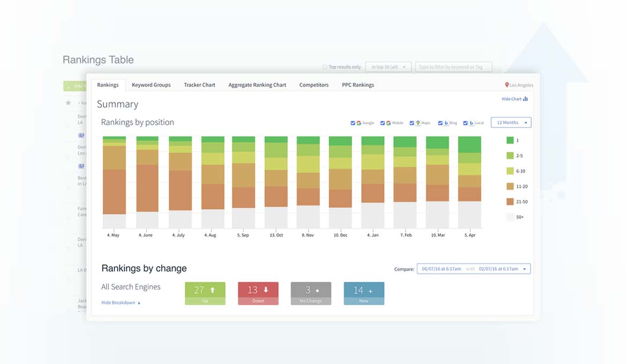
Task: Click the up arrow on the green 27 tile
Action: tap(212, 290)
